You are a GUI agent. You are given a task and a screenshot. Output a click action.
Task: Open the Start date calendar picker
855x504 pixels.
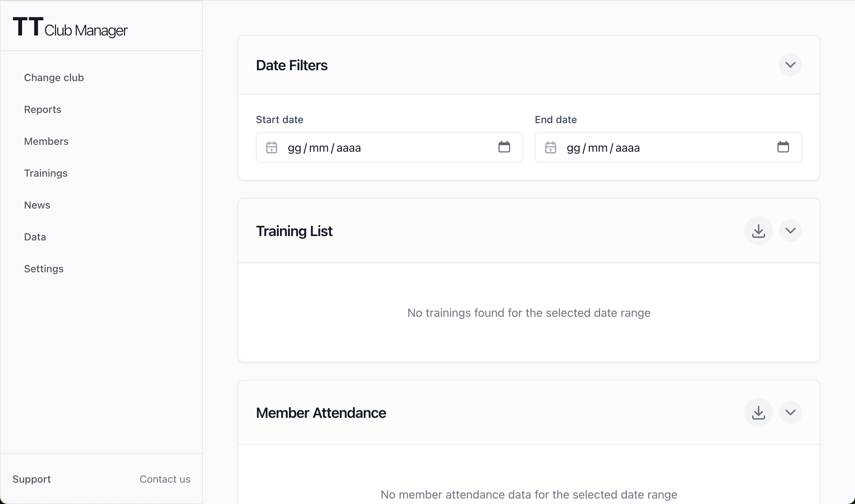pos(504,147)
